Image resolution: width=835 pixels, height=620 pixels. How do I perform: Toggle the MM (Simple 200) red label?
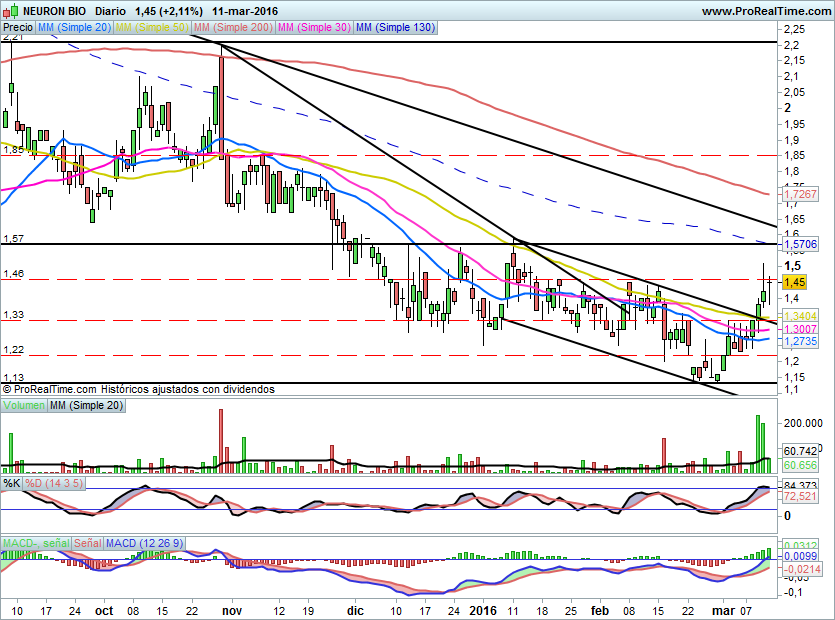click(232, 28)
